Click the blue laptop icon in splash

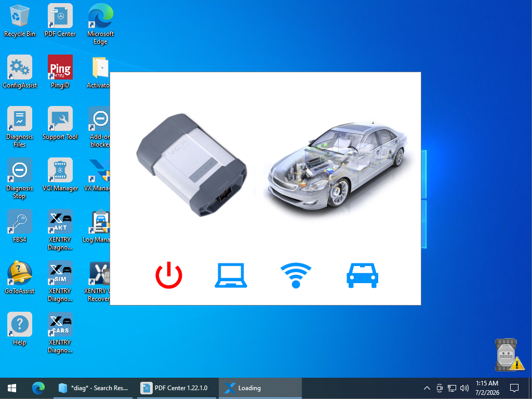coord(231,275)
